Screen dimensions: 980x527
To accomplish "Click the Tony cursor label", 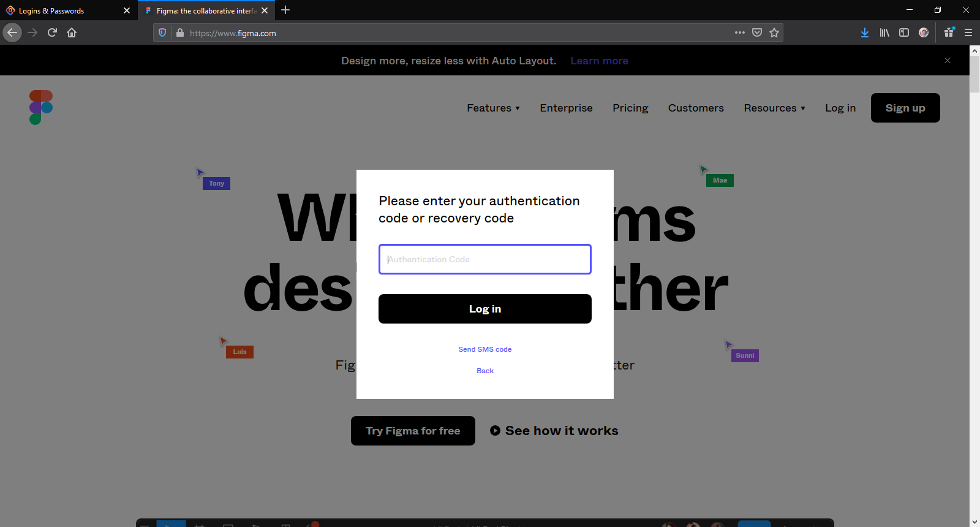I will [216, 183].
